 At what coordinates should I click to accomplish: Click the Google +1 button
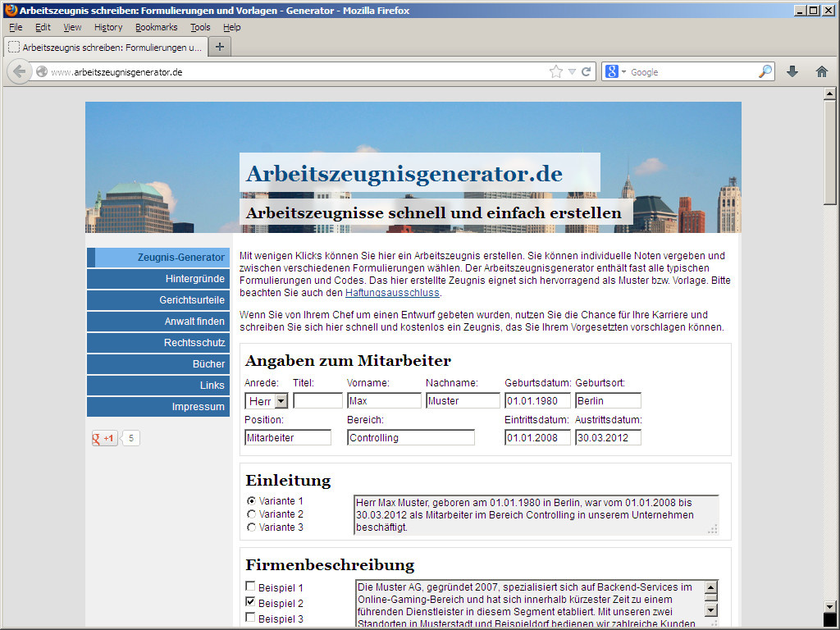[x=104, y=438]
